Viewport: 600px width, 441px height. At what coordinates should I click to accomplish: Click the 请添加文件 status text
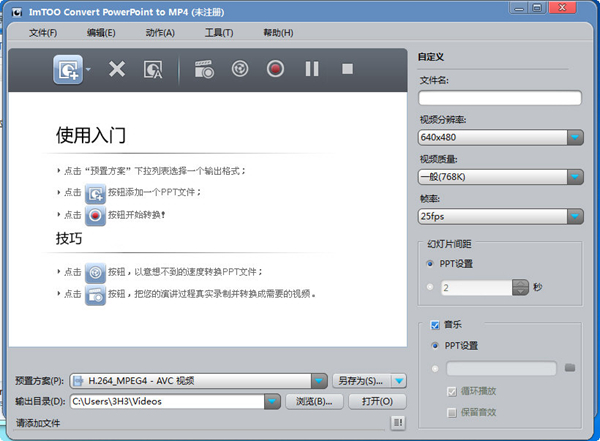pos(38,423)
